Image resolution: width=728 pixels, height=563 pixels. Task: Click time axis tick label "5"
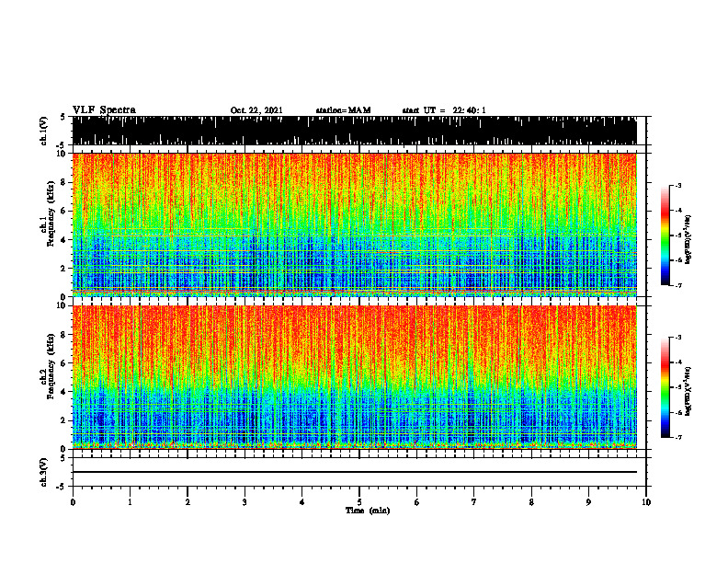(359, 502)
